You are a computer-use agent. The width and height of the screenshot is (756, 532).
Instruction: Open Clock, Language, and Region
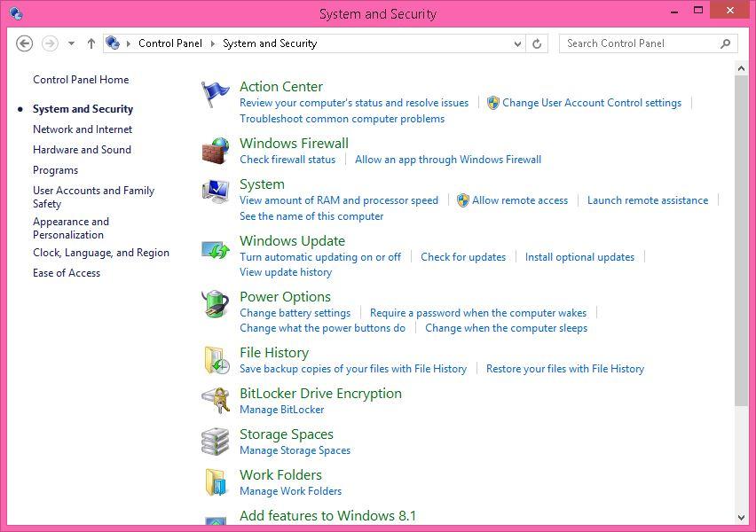tap(101, 253)
